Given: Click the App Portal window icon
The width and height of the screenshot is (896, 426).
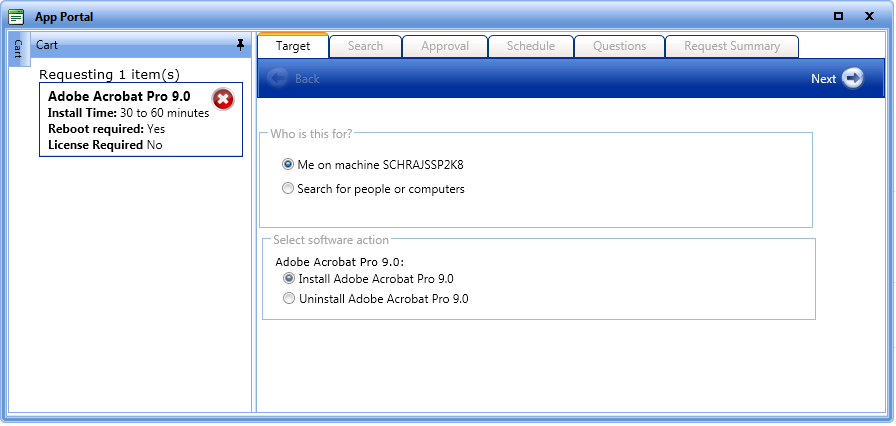Looking at the screenshot, I should 17,17.
